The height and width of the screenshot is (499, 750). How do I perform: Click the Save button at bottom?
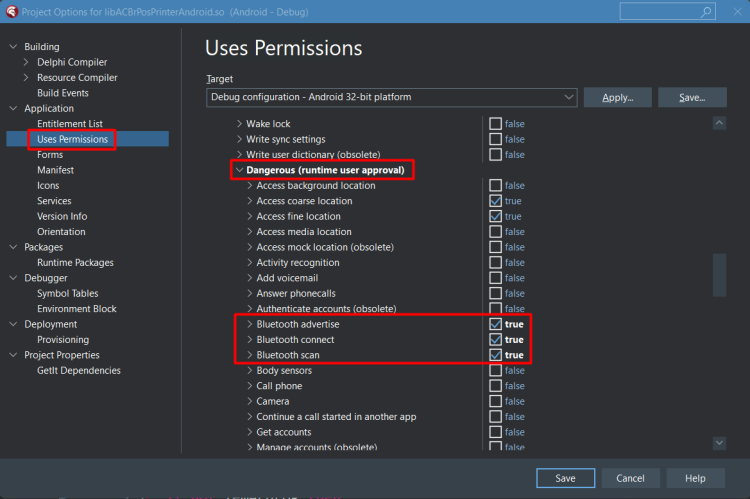click(x=565, y=478)
